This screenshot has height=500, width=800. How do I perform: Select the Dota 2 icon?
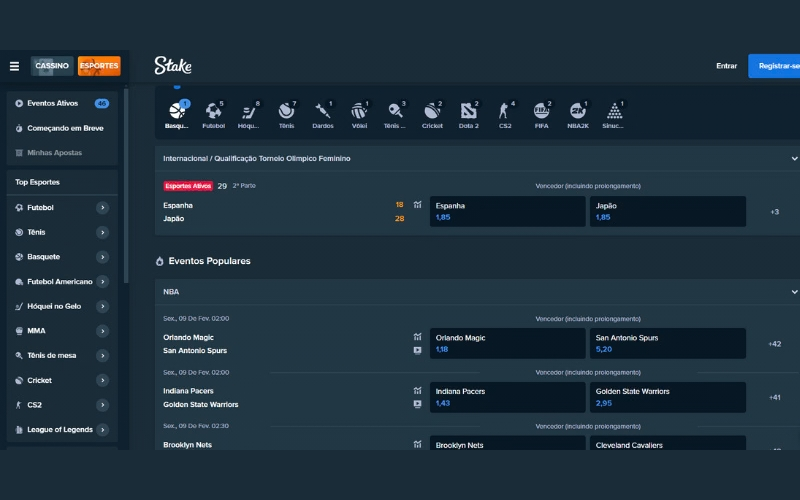click(468, 114)
